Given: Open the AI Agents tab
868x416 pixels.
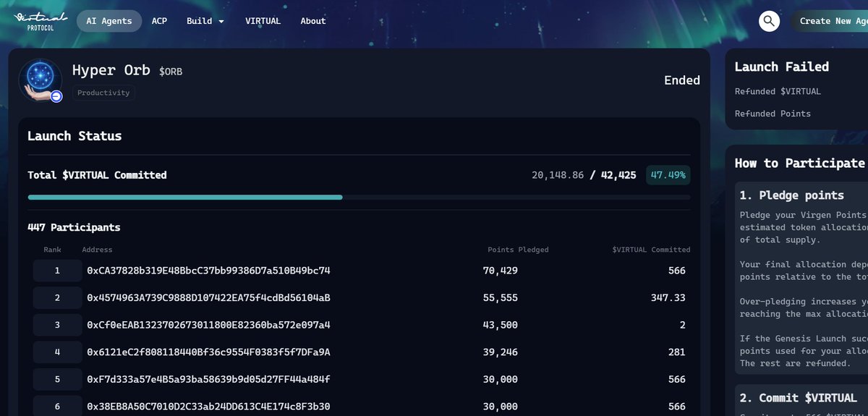Looking at the screenshot, I should point(109,21).
